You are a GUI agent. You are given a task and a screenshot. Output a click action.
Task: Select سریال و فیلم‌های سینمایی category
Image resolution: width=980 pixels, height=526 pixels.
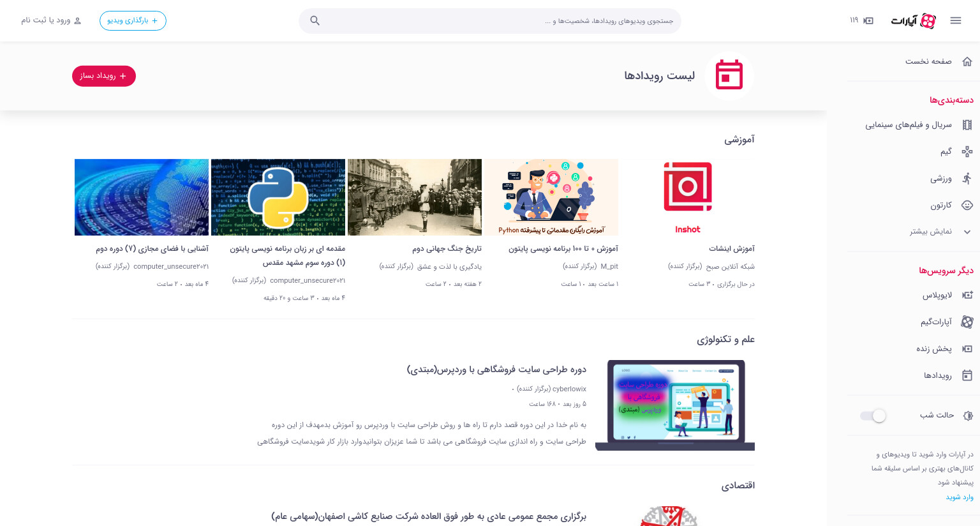909,125
